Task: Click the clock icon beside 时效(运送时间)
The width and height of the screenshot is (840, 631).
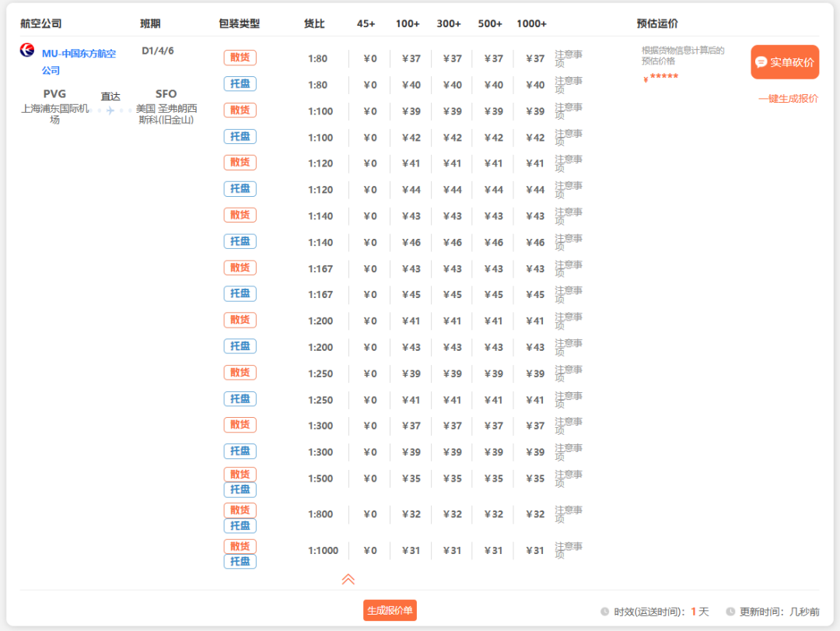Action: point(604,612)
